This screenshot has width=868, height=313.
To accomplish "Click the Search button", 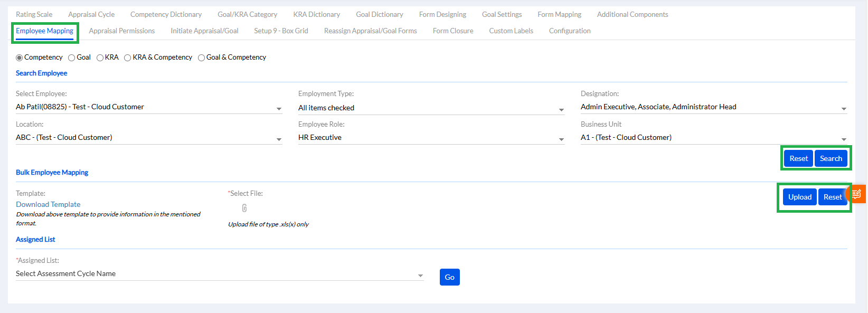I will (831, 158).
